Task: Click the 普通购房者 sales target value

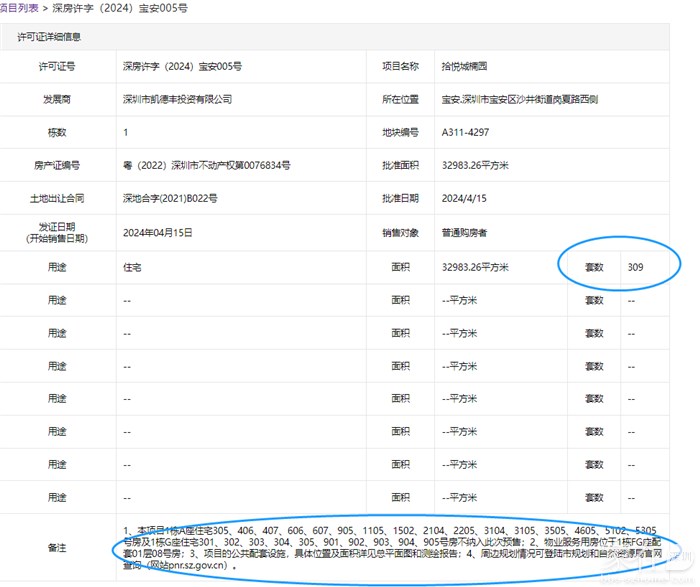Action: [x=464, y=233]
